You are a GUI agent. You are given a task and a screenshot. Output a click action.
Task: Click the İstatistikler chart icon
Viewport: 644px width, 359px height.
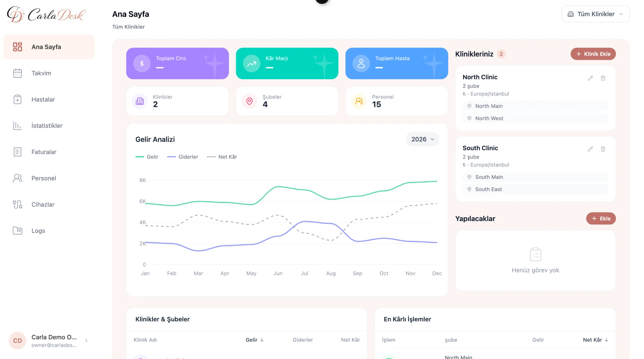pos(17,126)
